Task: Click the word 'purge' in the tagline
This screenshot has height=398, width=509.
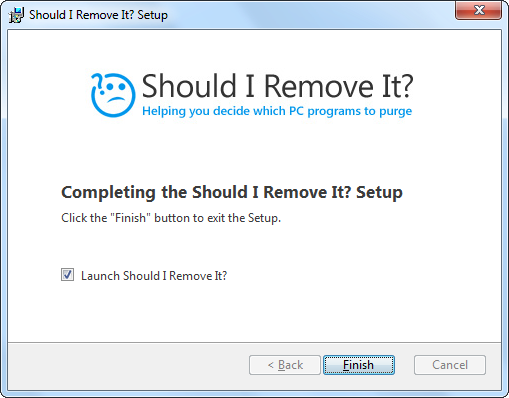Action: coord(395,112)
